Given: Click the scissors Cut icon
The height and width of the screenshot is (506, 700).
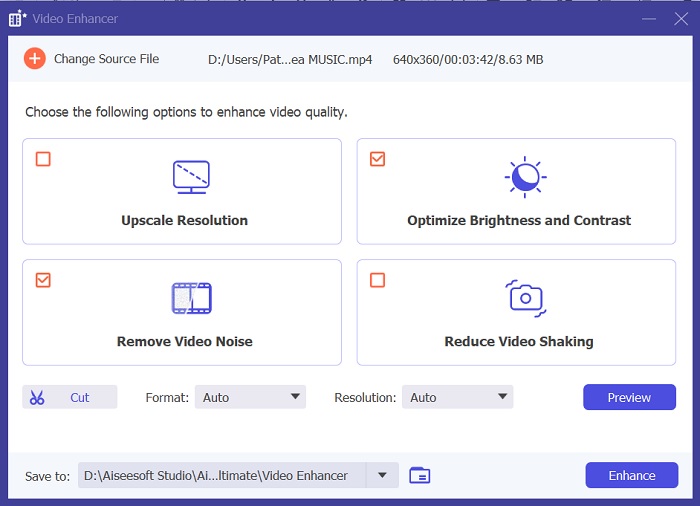Looking at the screenshot, I should (x=37, y=398).
